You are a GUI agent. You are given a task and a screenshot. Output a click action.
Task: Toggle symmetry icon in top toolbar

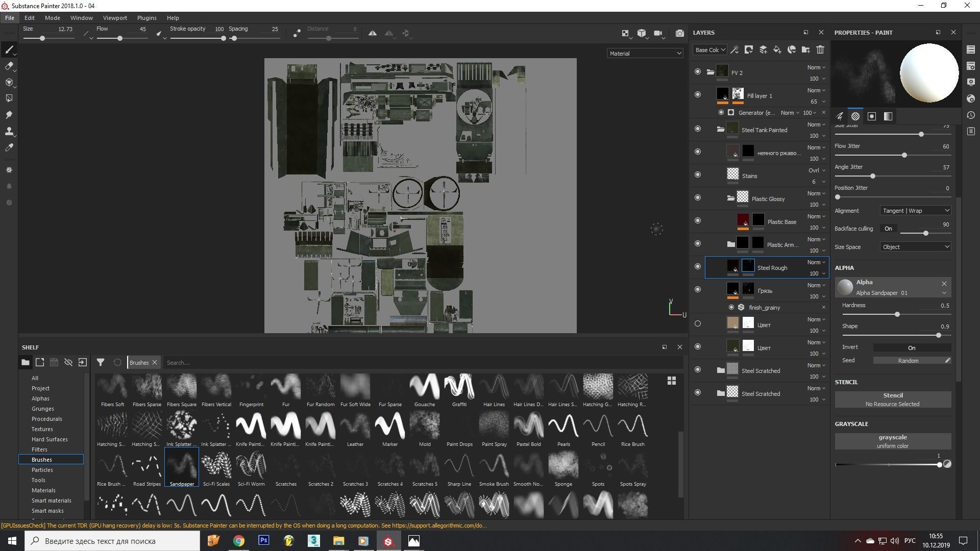(373, 33)
